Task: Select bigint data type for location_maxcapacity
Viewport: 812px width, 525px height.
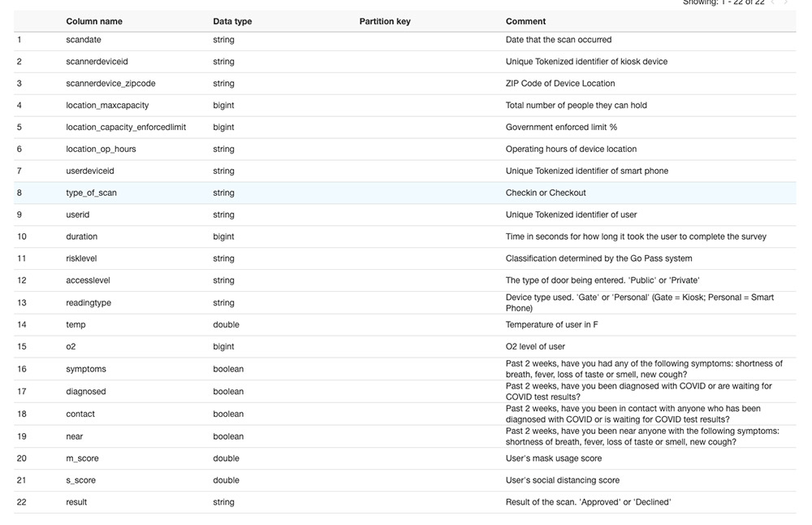Action: click(x=224, y=105)
